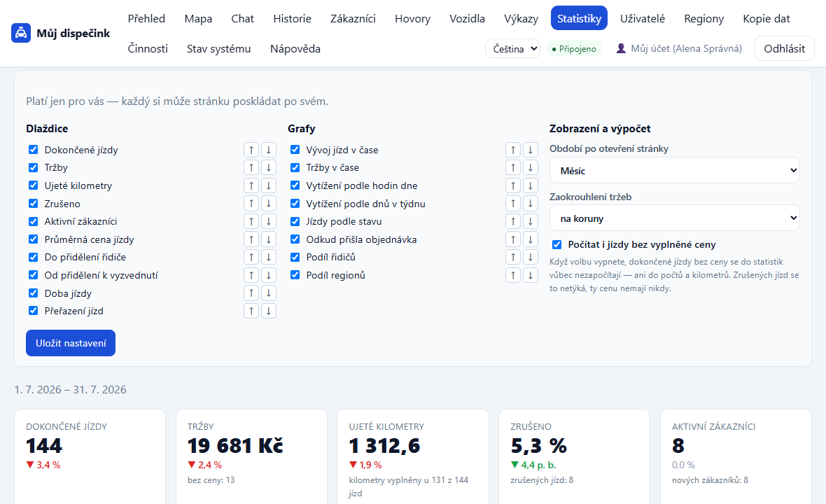The image size is (826, 504).
Task: Uncheck Jízdy podle stavu chart checkbox
Action: click(295, 221)
